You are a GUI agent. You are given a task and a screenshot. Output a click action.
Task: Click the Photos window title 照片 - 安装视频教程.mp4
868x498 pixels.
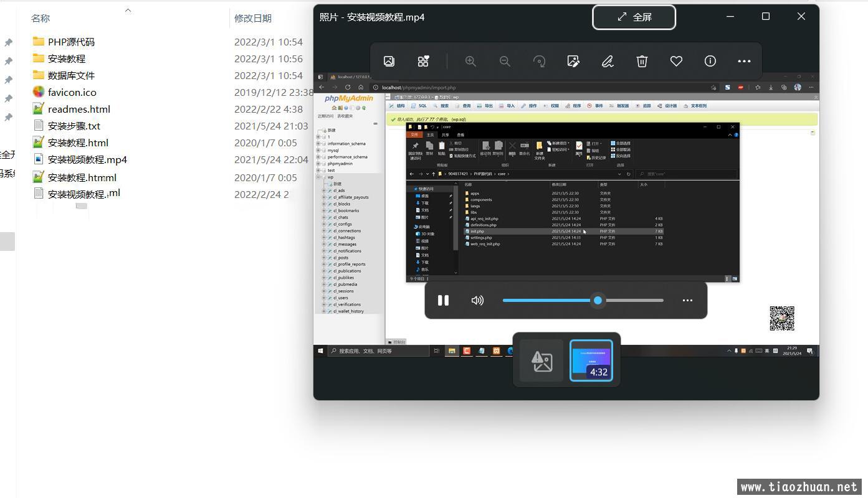(372, 17)
